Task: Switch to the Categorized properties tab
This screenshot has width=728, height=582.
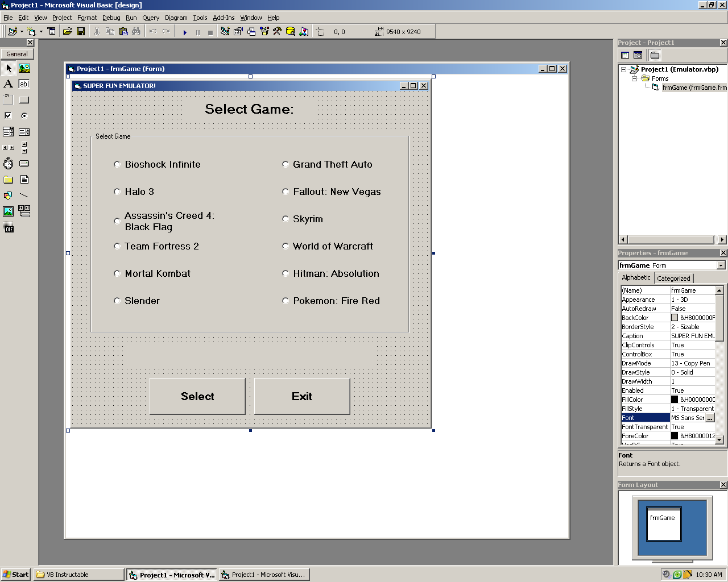Action: [x=673, y=278]
